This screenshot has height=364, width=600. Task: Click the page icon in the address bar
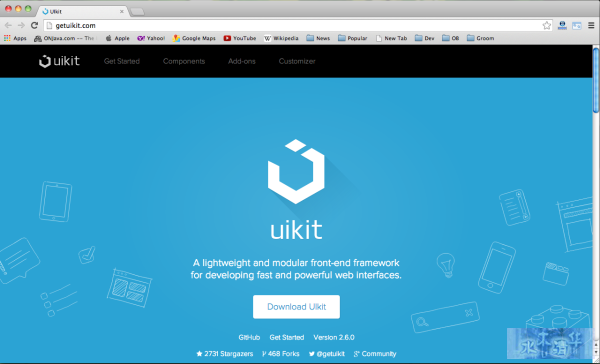coord(49,26)
